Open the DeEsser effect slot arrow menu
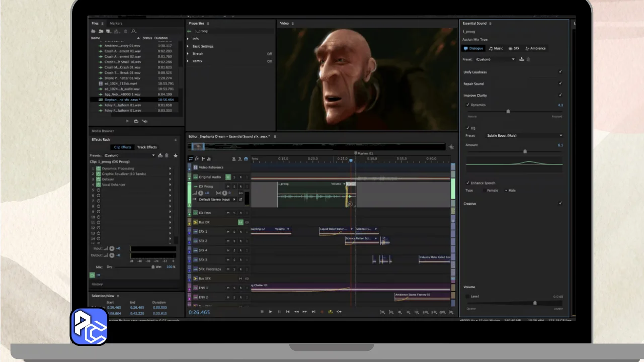Screen dimensions: 644x362 (170, 179)
